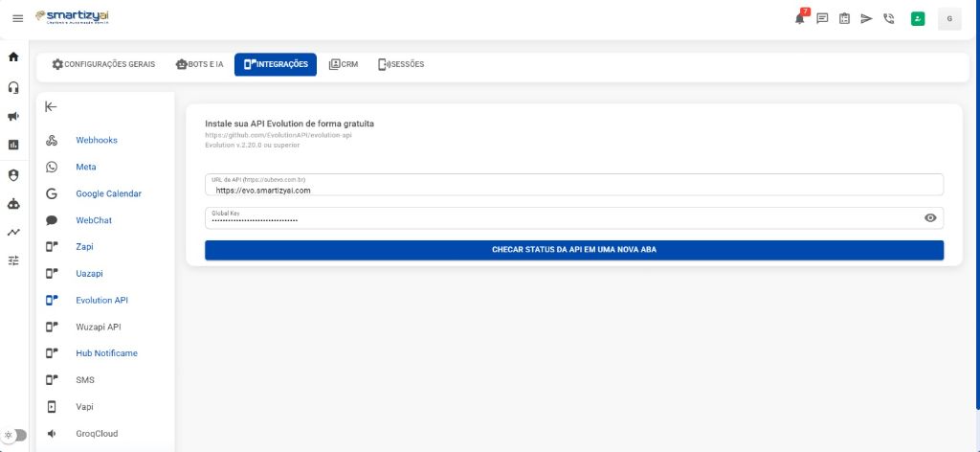Open the headset support icon in sidebar

[13, 87]
